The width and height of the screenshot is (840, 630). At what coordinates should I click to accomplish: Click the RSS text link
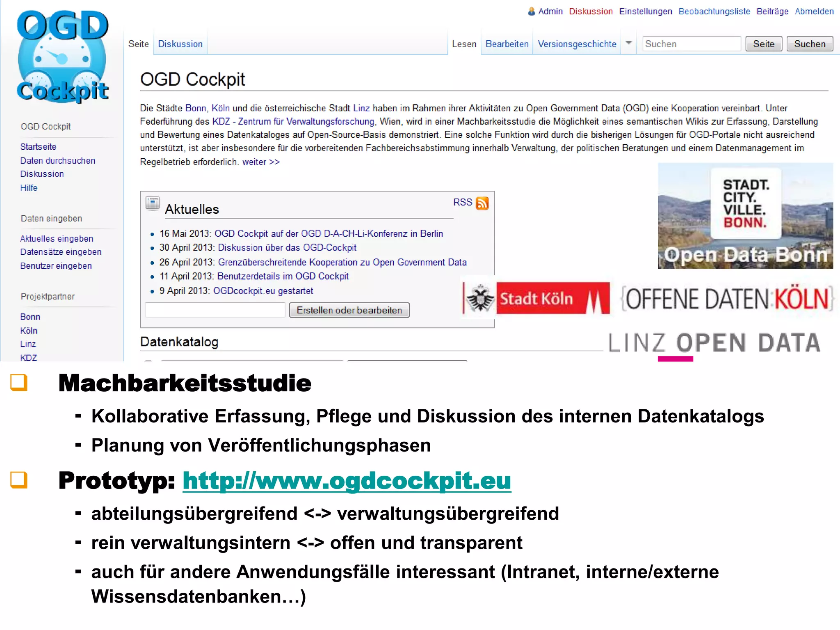(x=463, y=202)
